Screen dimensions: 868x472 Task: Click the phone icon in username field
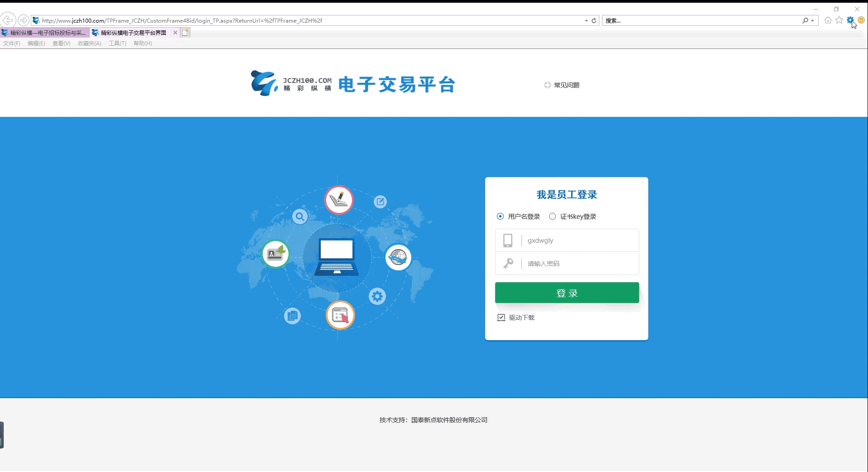click(508, 241)
